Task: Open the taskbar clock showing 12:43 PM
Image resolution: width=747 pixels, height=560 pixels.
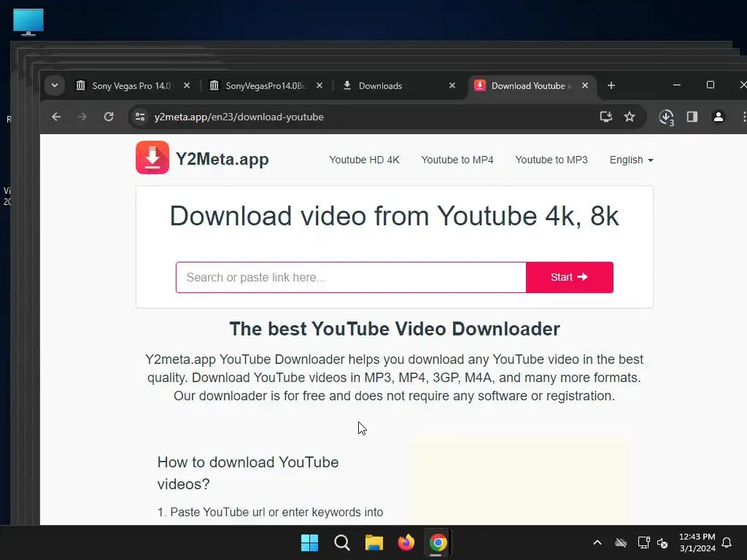Action: pos(697,542)
